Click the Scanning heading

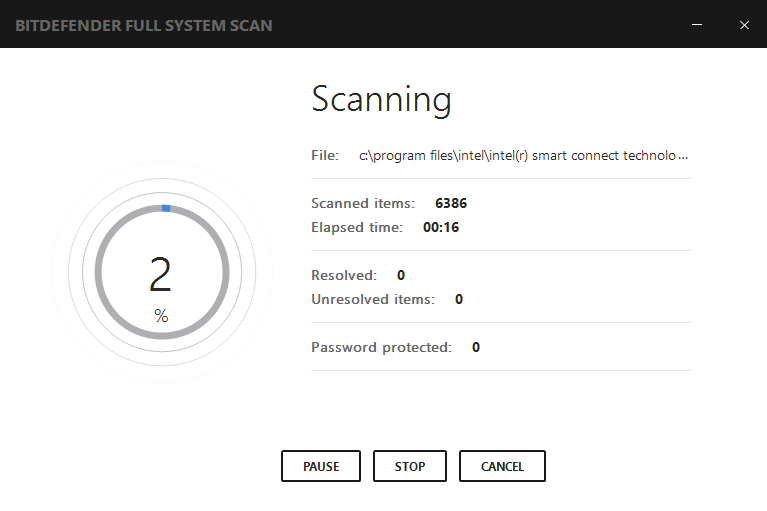pyautogui.click(x=382, y=100)
